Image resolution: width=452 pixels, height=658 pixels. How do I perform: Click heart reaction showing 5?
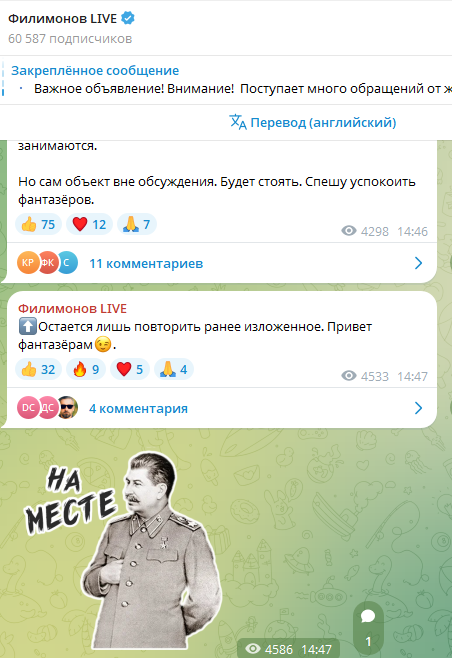[130, 369]
